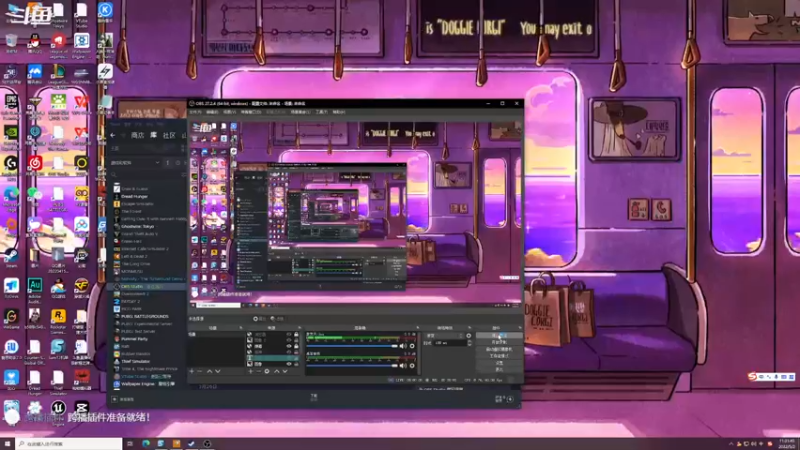
Task: Select Rockstar Games Launcher desktop icon
Action: pos(58,320)
